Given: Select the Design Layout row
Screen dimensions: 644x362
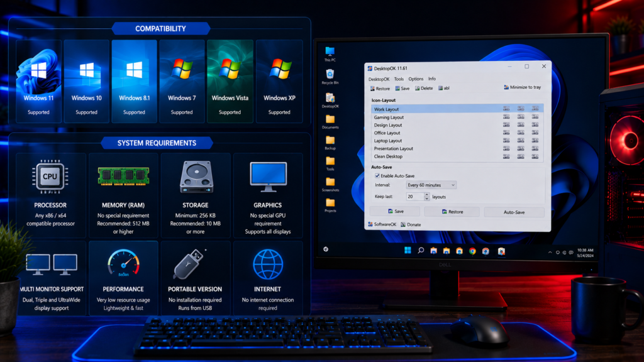Looking at the screenshot, I should 457,125.
